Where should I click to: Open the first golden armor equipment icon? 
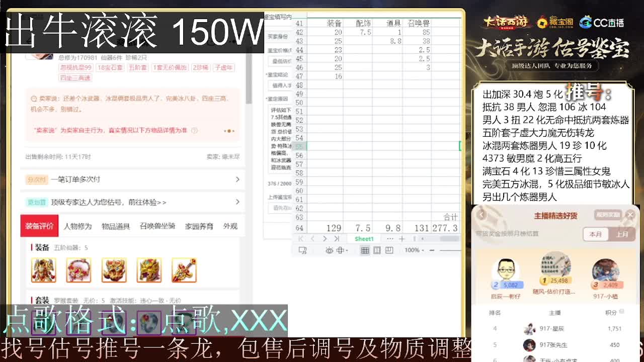tap(43, 270)
